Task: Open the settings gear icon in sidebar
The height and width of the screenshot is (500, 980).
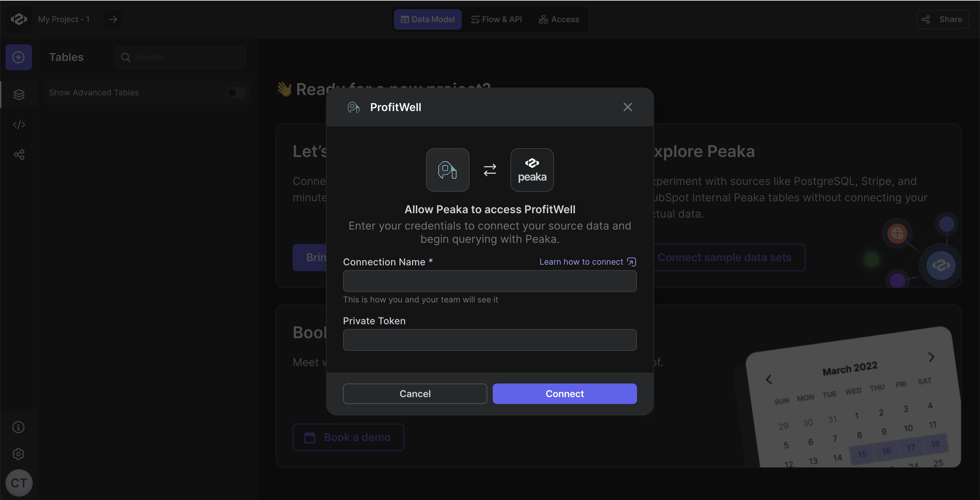Action: (x=18, y=454)
